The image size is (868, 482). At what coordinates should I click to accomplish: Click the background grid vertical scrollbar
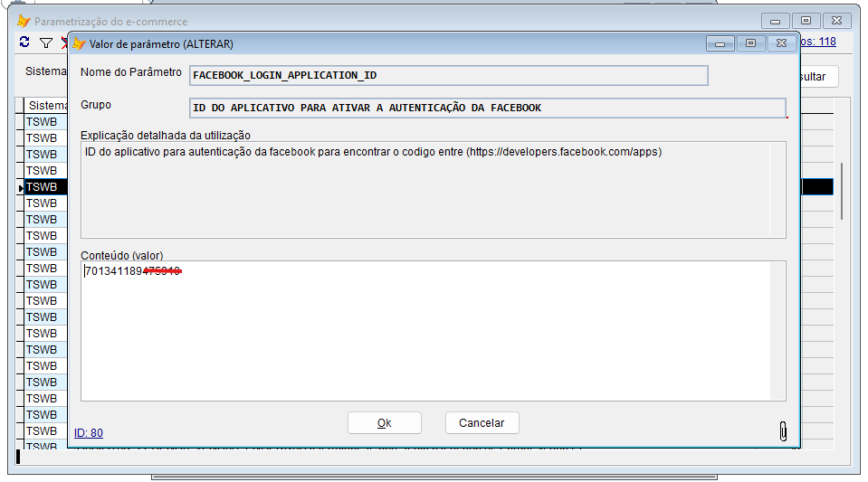[842, 191]
